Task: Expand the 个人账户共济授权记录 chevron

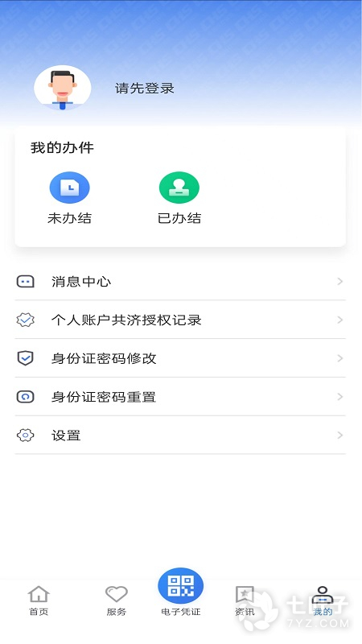Action: 339,320
